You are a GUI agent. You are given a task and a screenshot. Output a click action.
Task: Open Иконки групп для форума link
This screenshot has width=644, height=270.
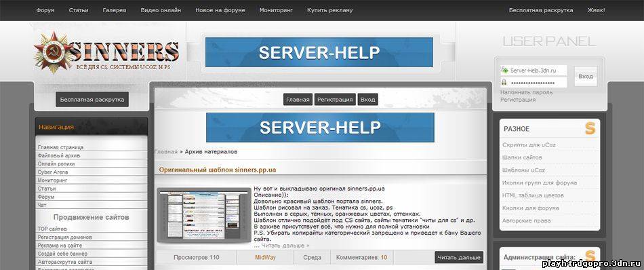click(x=540, y=182)
